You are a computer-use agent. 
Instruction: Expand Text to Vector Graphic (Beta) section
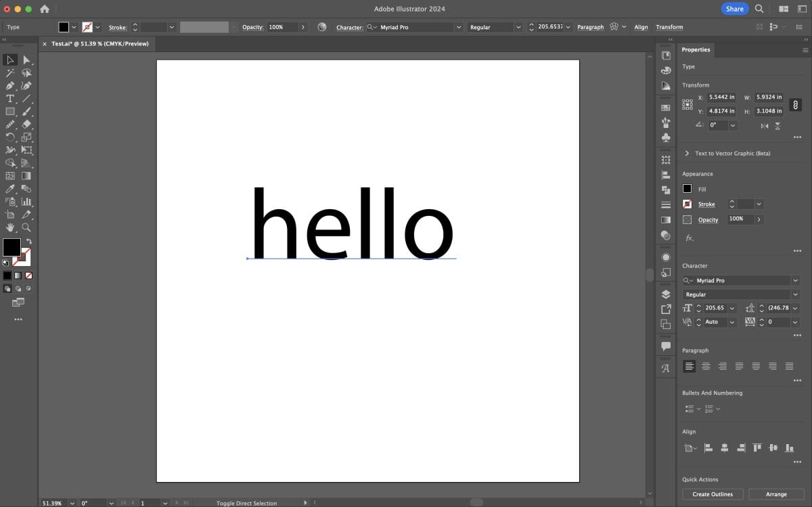click(687, 154)
